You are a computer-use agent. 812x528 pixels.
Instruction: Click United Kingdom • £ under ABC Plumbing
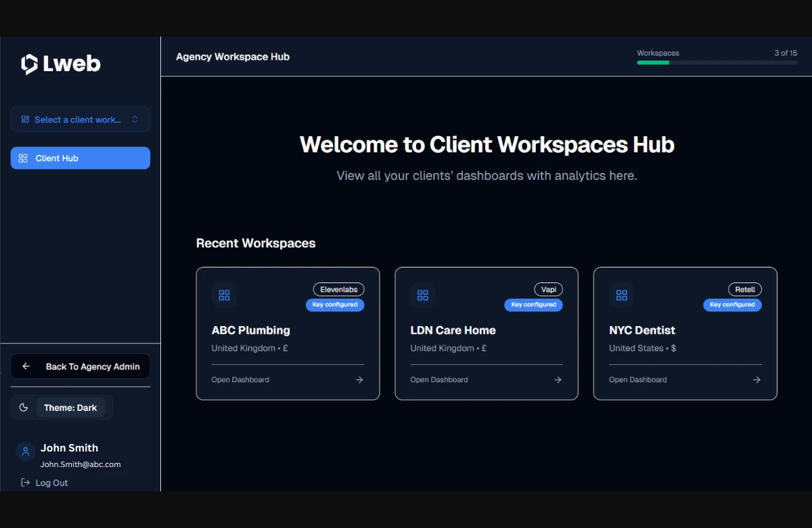tap(250, 349)
